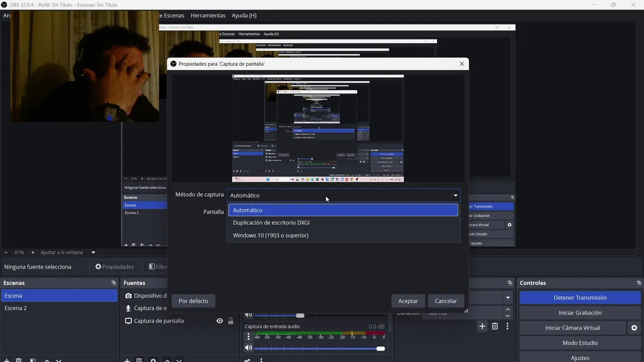The width and height of the screenshot is (644, 362).
Task: Move source up with arrow icon
Action: 167,360
